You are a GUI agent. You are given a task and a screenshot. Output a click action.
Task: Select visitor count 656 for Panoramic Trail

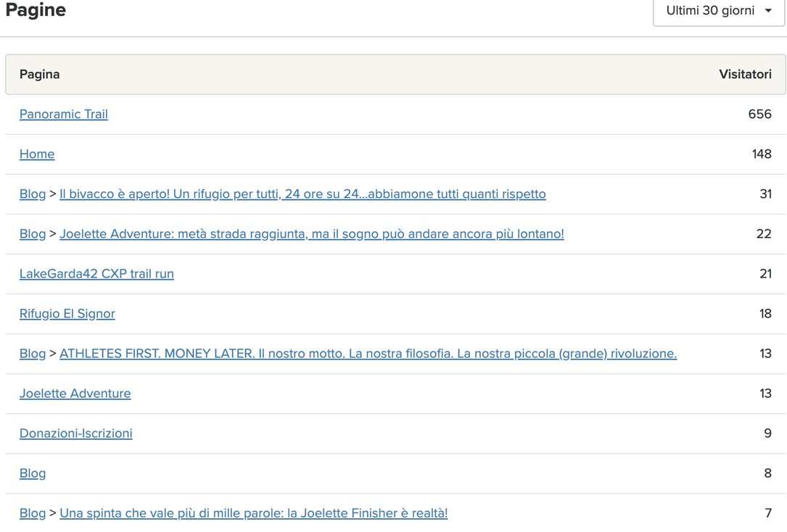click(x=760, y=115)
